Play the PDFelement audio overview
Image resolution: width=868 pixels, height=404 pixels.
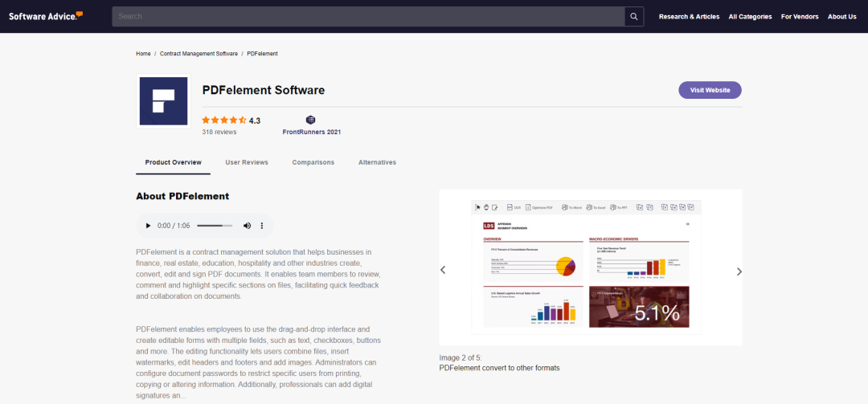[148, 226]
